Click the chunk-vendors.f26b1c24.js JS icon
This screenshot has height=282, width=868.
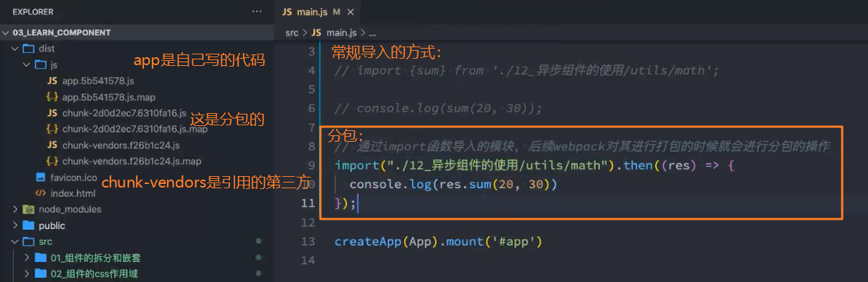pos(52,145)
